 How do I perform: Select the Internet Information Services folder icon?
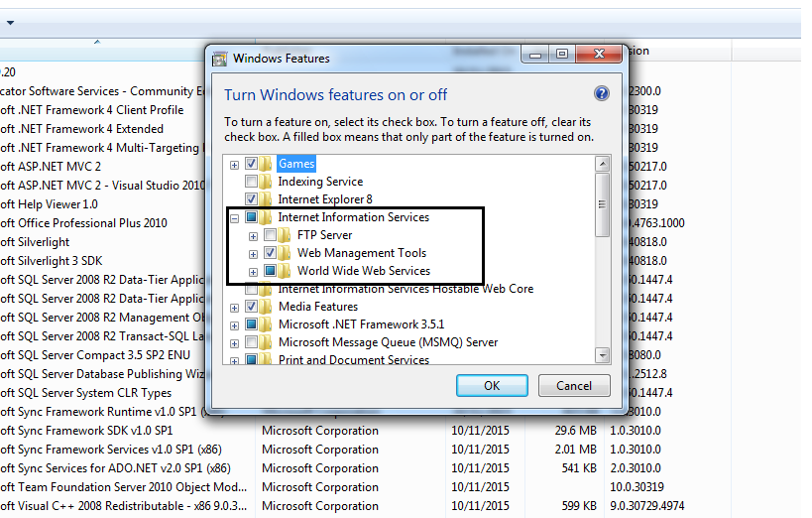(266, 217)
